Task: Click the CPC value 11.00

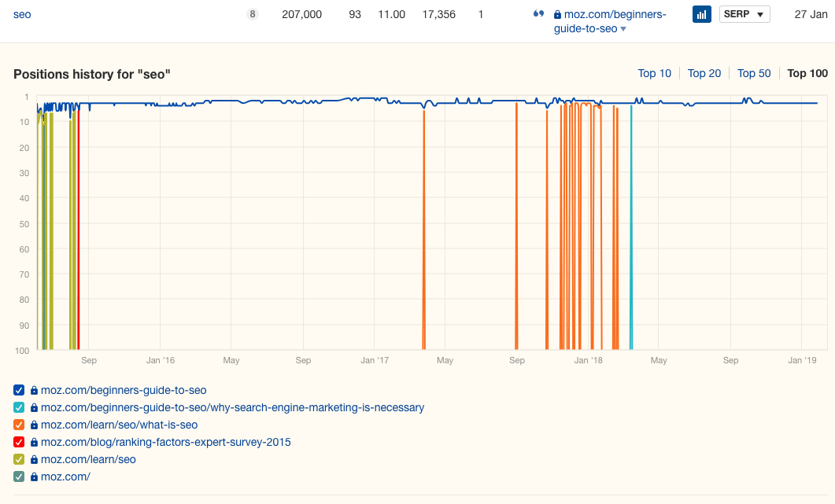Action: coord(391,14)
